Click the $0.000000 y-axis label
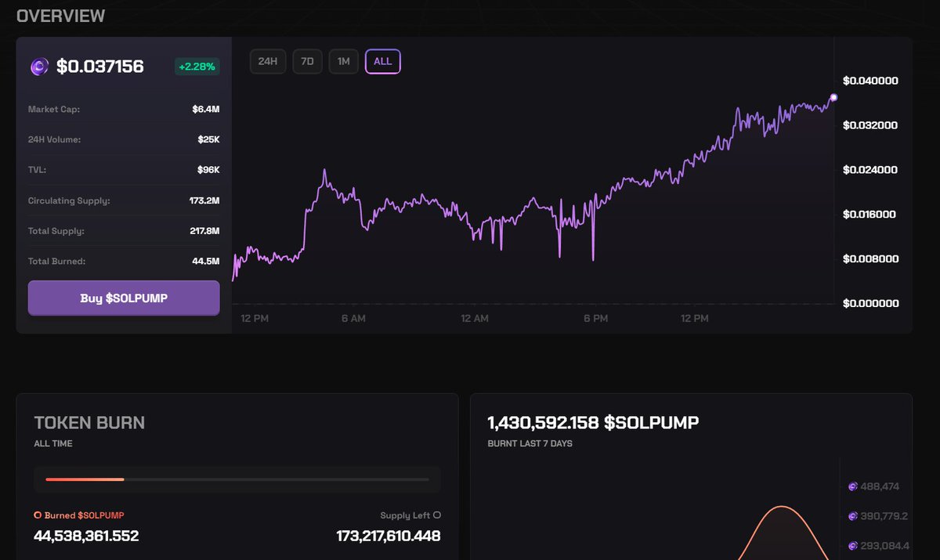Viewport: 940px width, 560px height. pyautogui.click(x=870, y=303)
